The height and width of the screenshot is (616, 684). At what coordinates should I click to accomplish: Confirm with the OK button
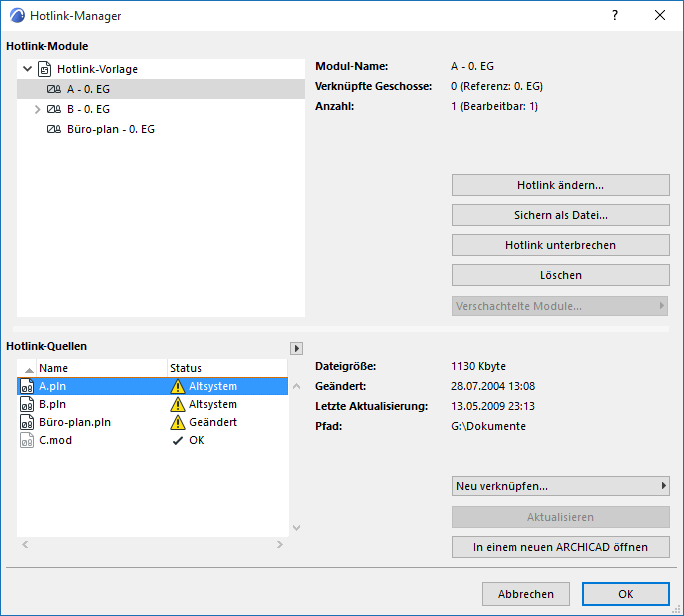[626, 594]
